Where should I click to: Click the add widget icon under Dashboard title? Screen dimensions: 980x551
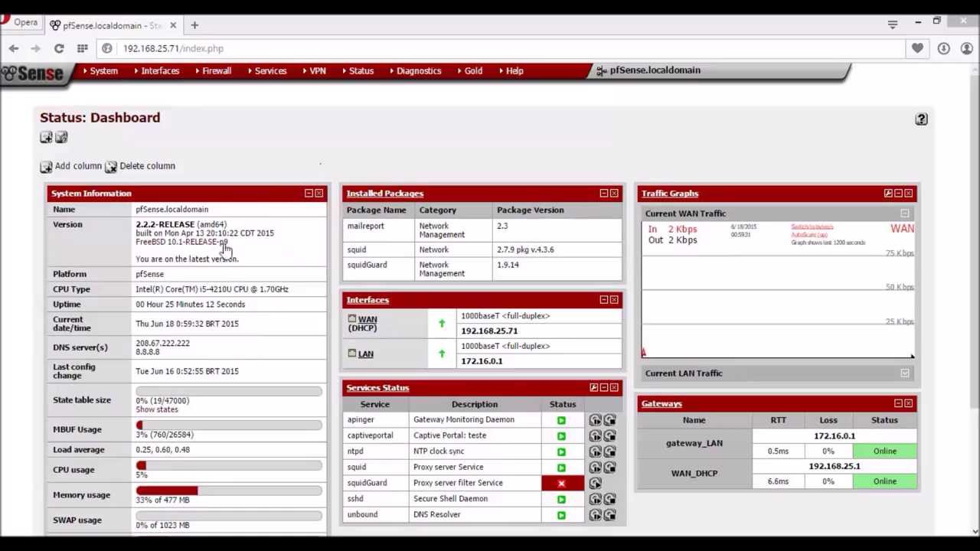pos(46,138)
